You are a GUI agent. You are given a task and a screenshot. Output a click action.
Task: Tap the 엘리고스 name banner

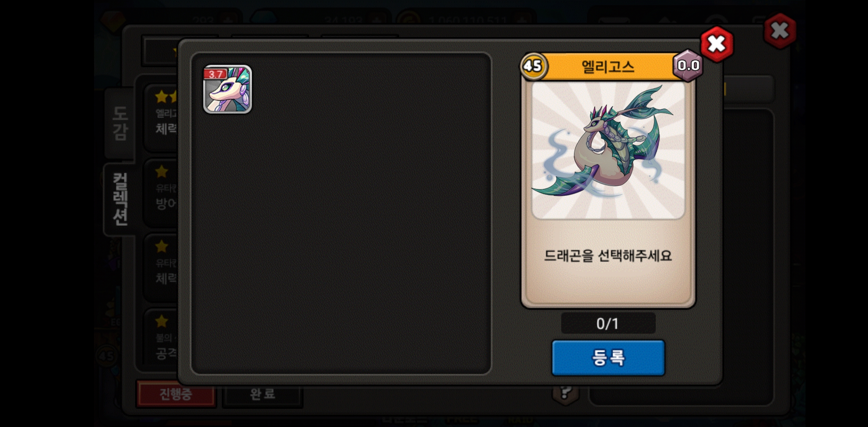pos(608,66)
